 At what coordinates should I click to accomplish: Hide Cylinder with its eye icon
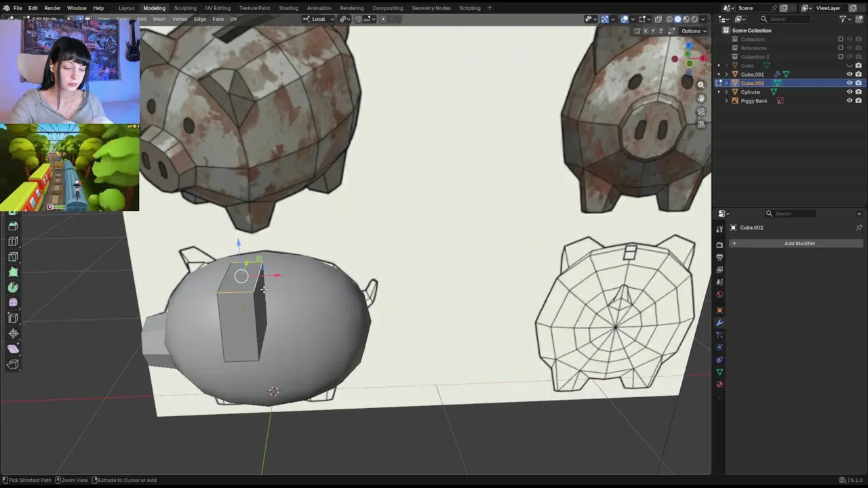tap(850, 92)
